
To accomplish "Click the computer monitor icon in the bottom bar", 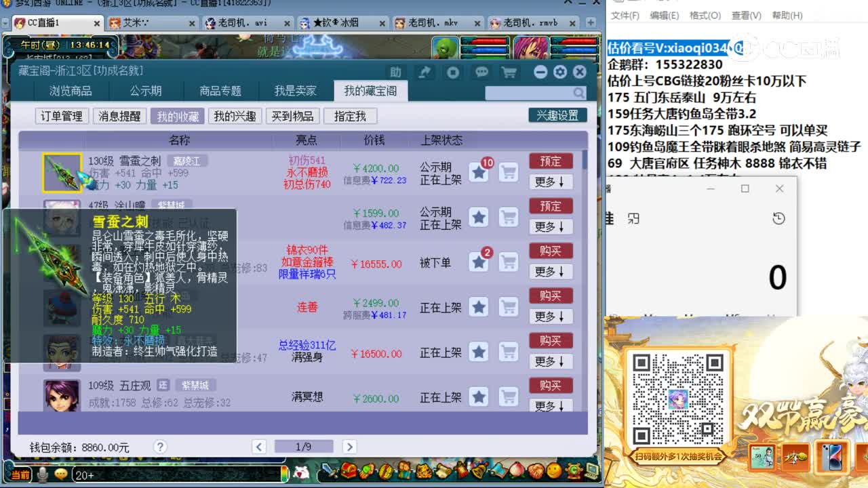I will 591,470.
